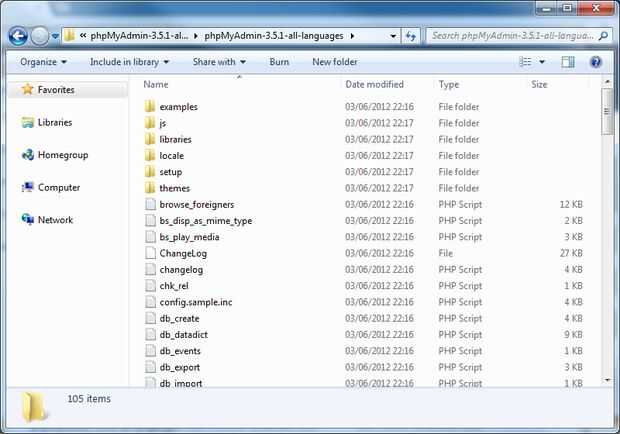Click the folder icon in details pane

pyautogui.click(x=34, y=407)
